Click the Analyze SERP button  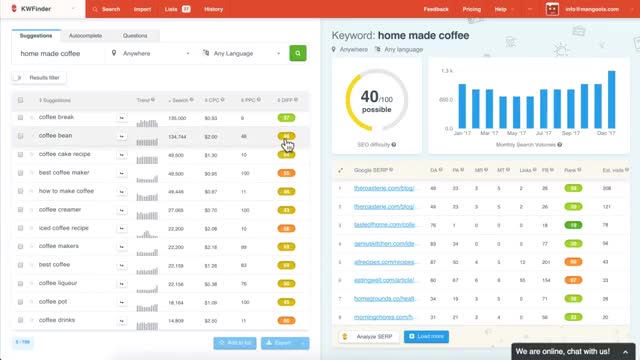[369, 337]
